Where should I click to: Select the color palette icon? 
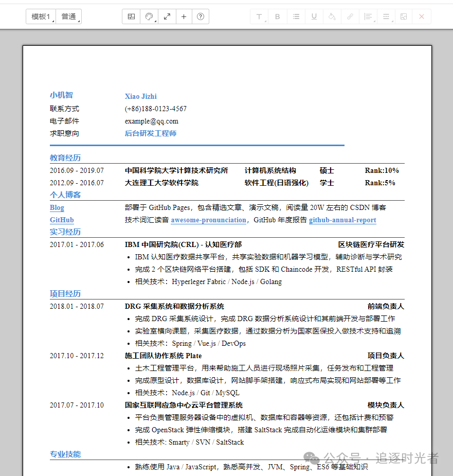[149, 16]
